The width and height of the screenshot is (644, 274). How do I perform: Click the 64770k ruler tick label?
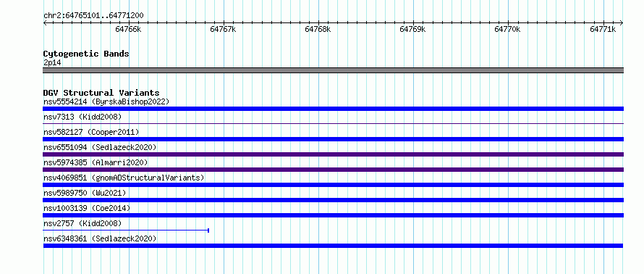click(508, 29)
